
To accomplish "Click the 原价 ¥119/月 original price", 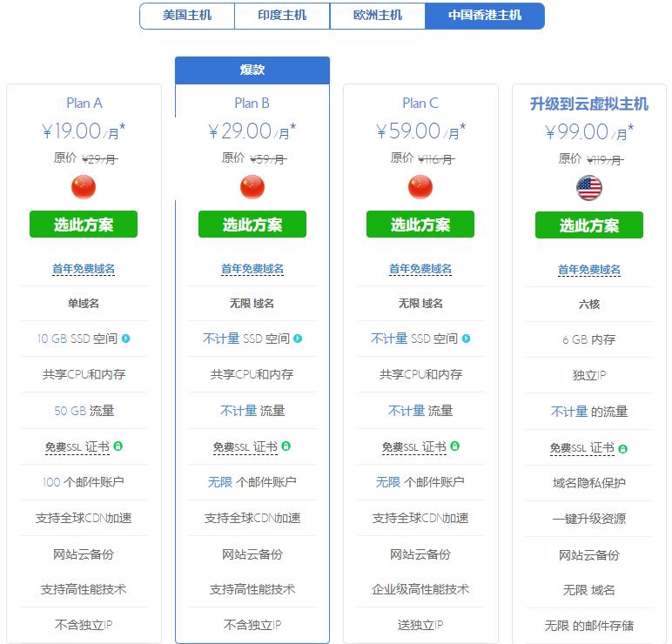I will [591, 159].
